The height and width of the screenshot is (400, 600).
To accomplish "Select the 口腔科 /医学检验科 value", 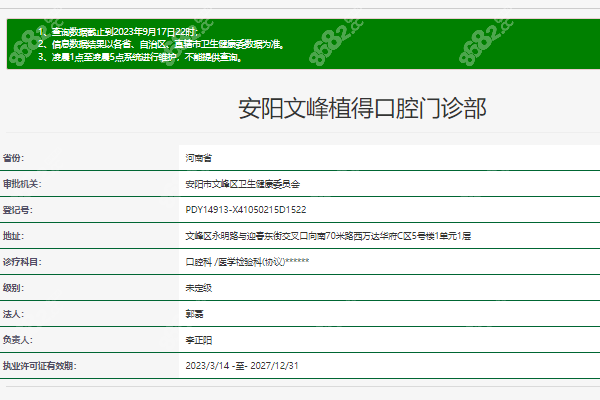I will coord(247,262).
